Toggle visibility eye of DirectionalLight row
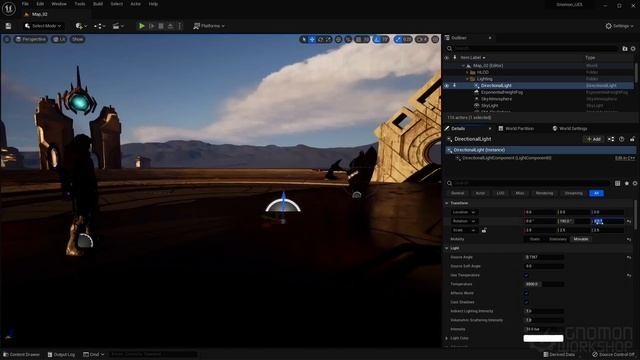 click(x=447, y=86)
